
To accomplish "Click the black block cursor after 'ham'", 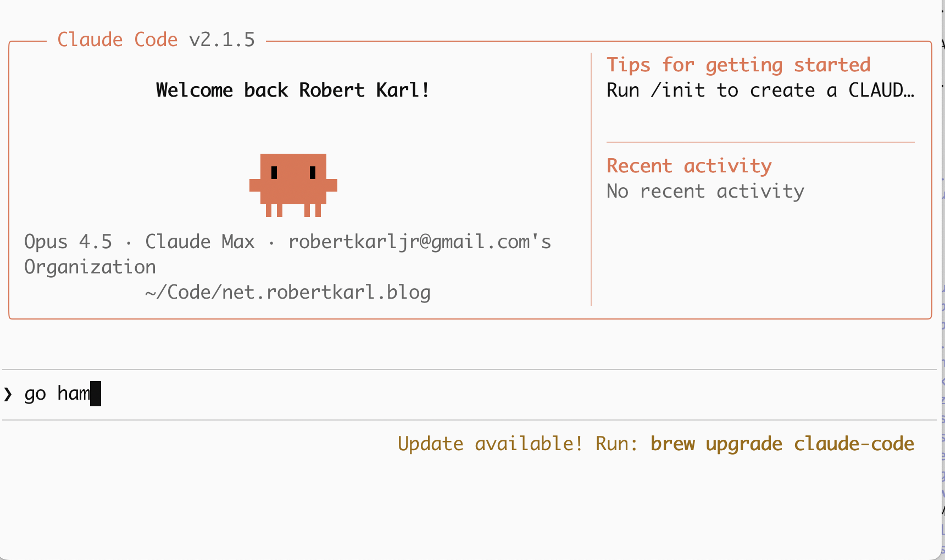I will (96, 394).
